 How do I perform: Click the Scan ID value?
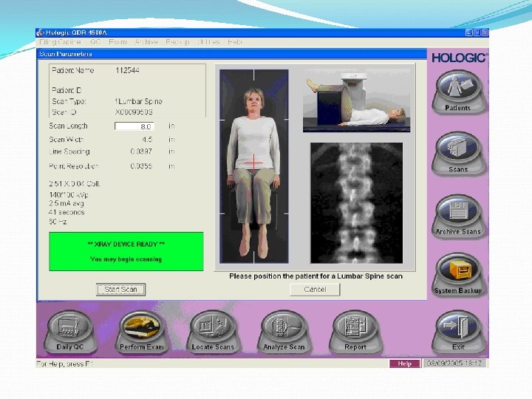[134, 112]
